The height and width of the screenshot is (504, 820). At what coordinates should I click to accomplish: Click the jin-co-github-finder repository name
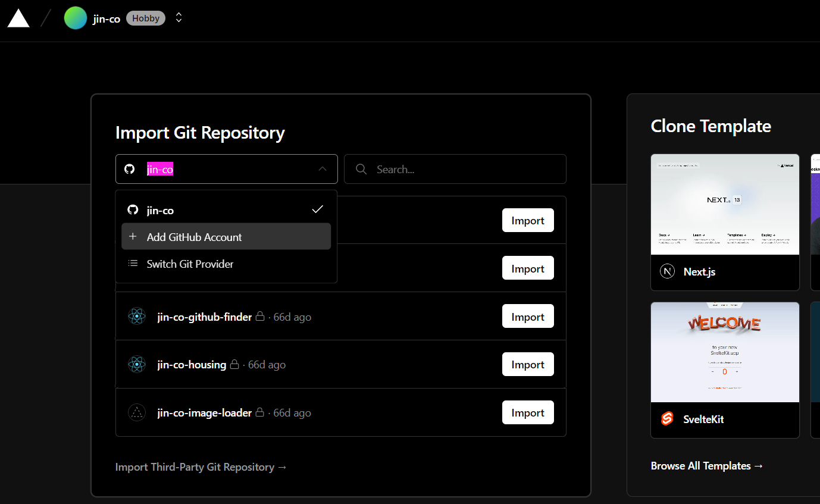(205, 317)
